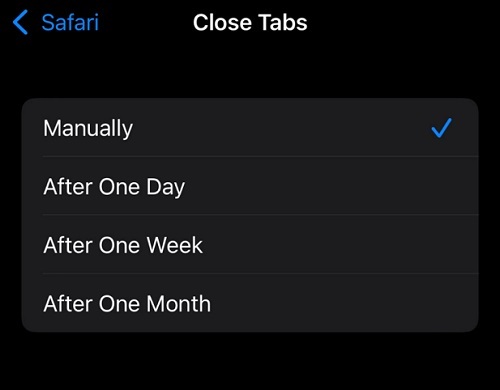Choose After One Day option
This screenshot has height=390, width=500.
[x=250, y=186]
